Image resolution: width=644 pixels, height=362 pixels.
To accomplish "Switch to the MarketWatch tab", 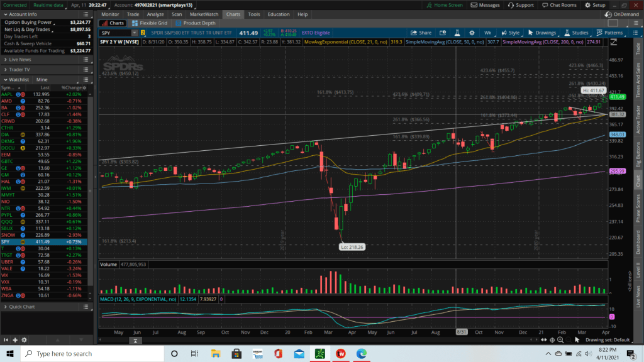I will coord(204,14).
